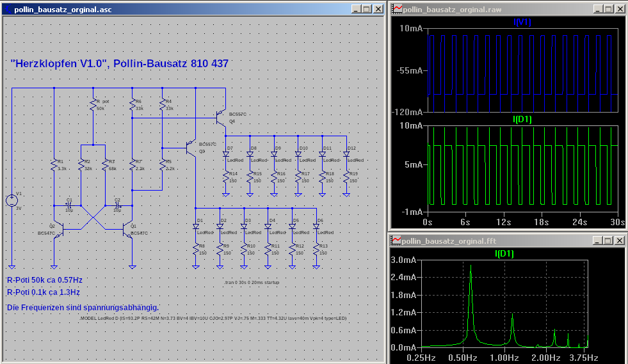Screen dimensions: 628x364
Task: Select transistor Q3 in the schematic
Action: pos(190,148)
